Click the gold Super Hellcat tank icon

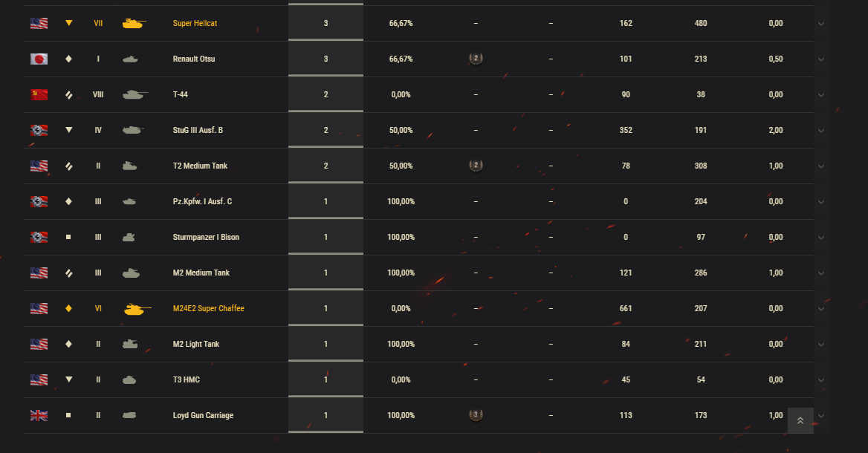coord(134,23)
